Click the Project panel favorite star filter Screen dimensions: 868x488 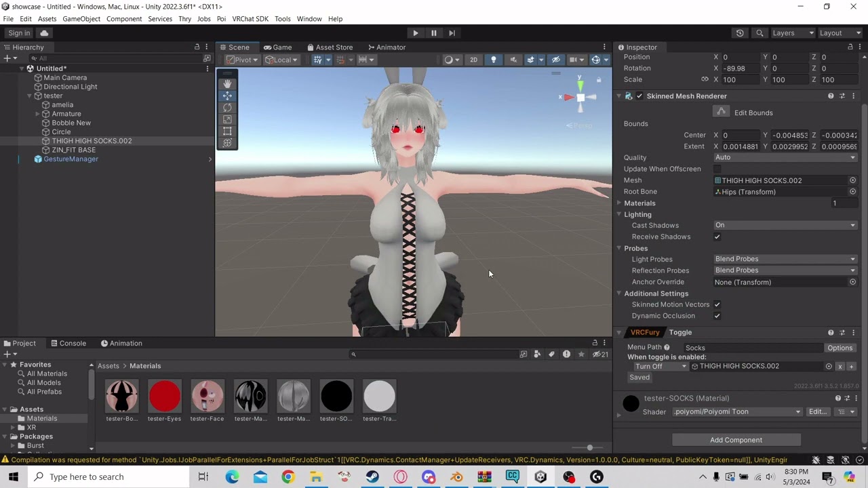pyautogui.click(x=581, y=354)
